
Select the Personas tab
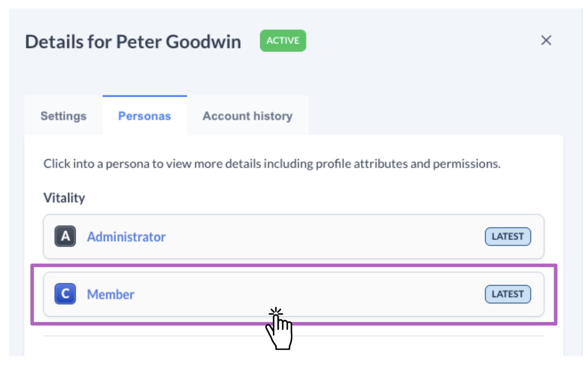coord(145,116)
